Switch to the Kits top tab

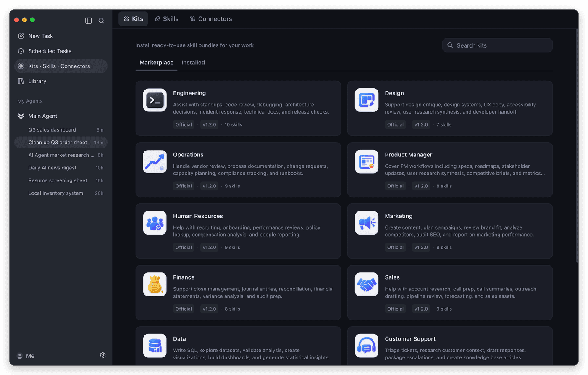(x=134, y=19)
